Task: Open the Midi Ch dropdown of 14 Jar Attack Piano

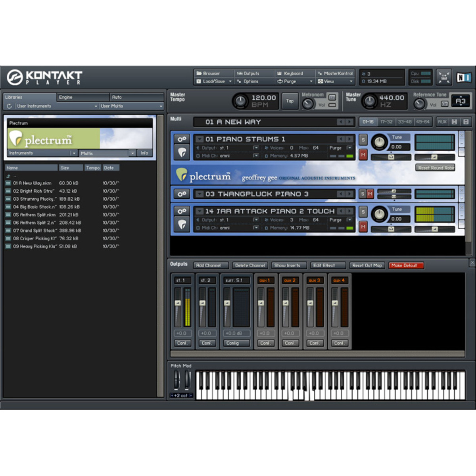Action: click(x=256, y=228)
